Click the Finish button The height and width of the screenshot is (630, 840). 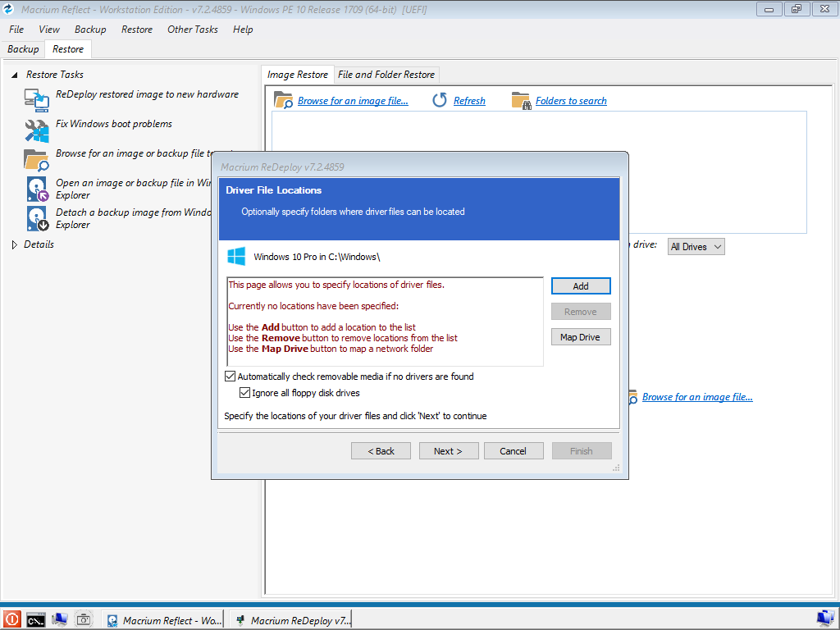pyautogui.click(x=582, y=451)
